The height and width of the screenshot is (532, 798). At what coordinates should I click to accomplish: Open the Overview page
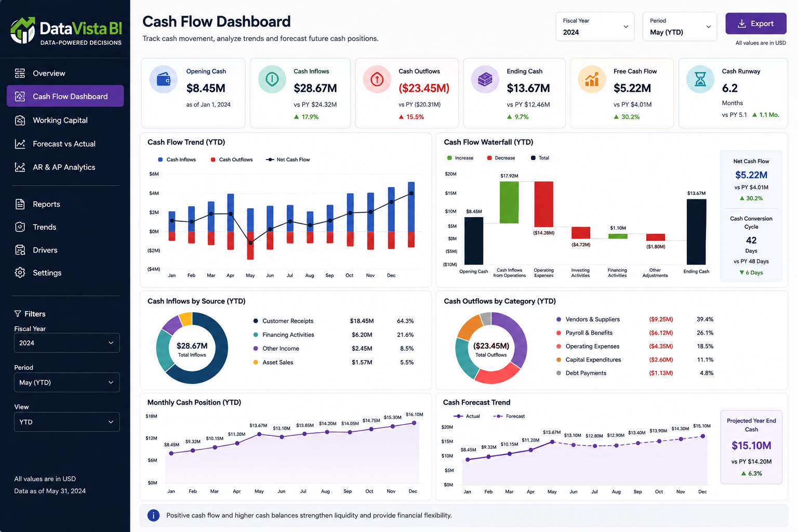coord(65,73)
